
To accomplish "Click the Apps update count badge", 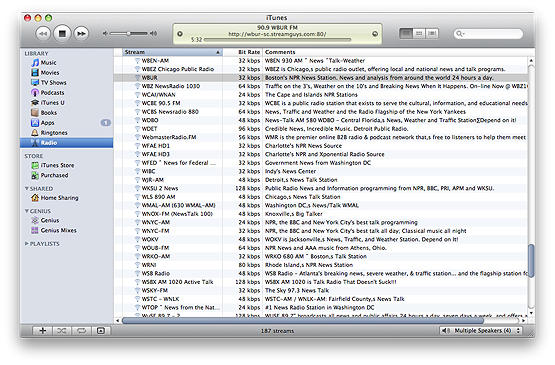I will (x=105, y=123).
